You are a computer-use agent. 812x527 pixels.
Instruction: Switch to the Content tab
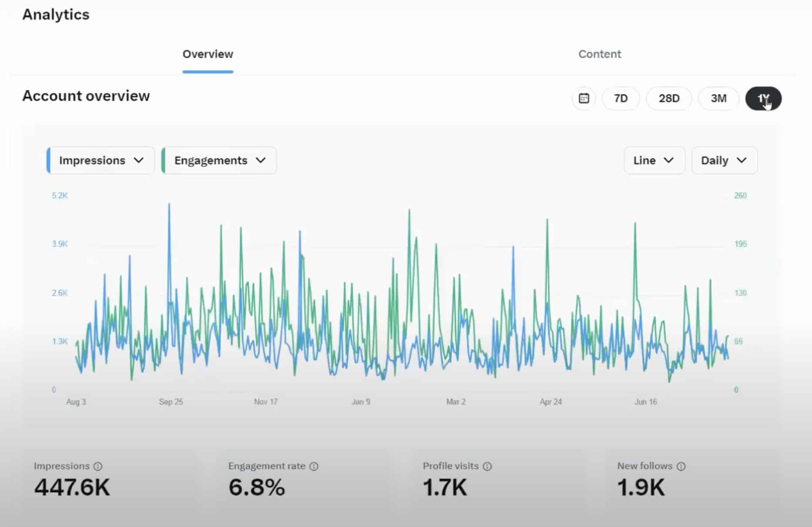[x=600, y=54]
